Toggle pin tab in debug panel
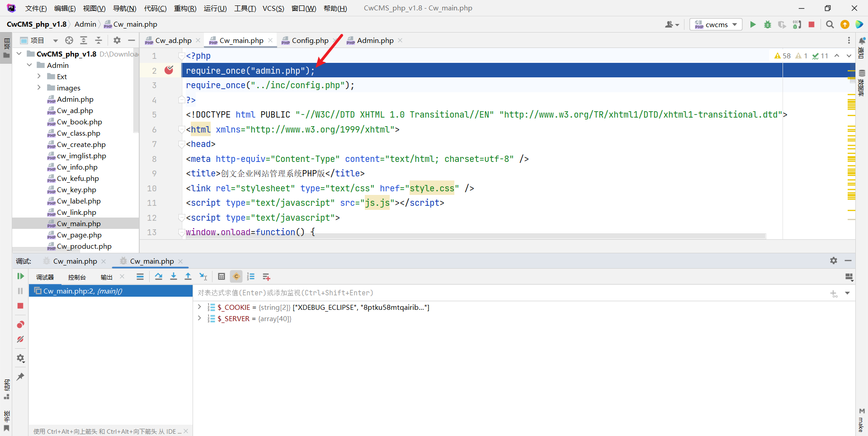The width and height of the screenshot is (868, 436). [x=20, y=376]
